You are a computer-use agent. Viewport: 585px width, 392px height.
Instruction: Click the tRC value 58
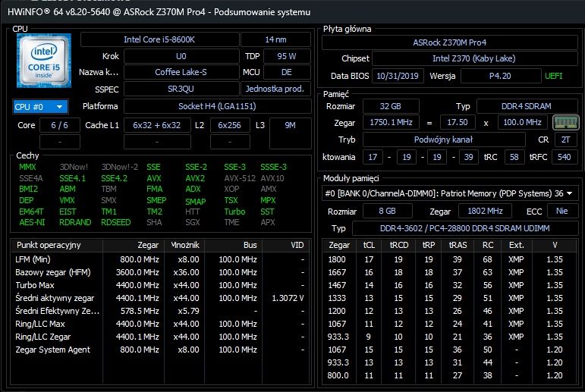click(514, 157)
